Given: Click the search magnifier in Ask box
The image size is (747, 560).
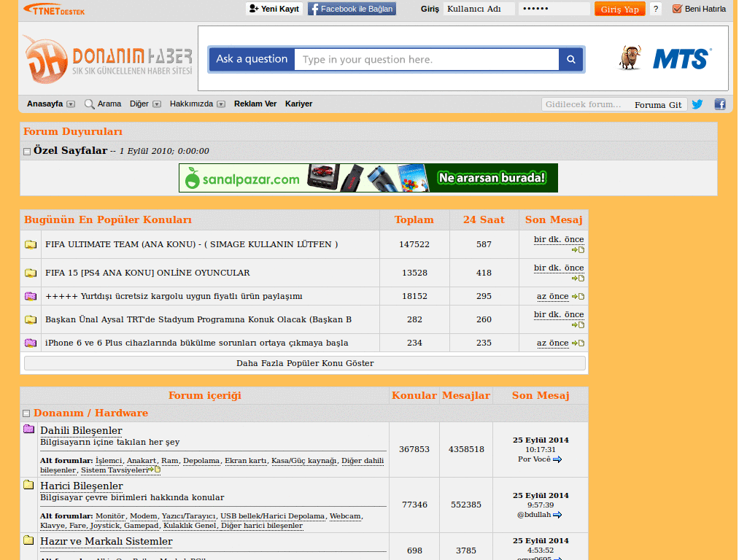Looking at the screenshot, I should pyautogui.click(x=570, y=60).
